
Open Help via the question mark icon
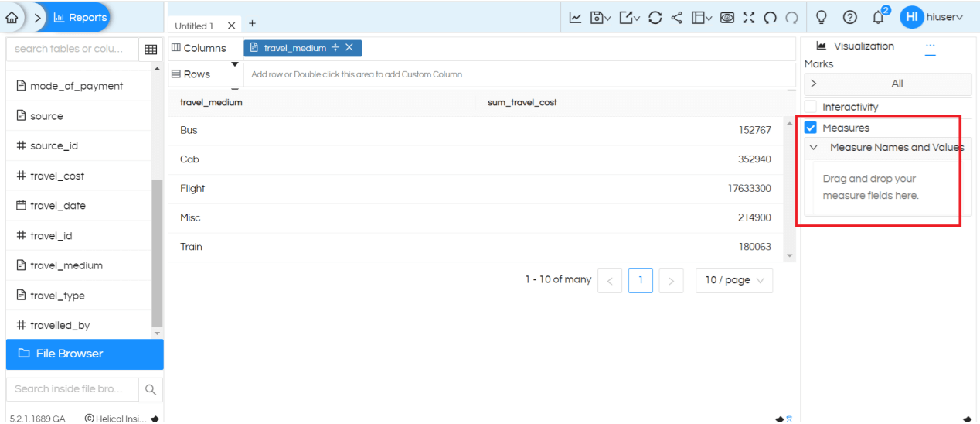(x=849, y=17)
